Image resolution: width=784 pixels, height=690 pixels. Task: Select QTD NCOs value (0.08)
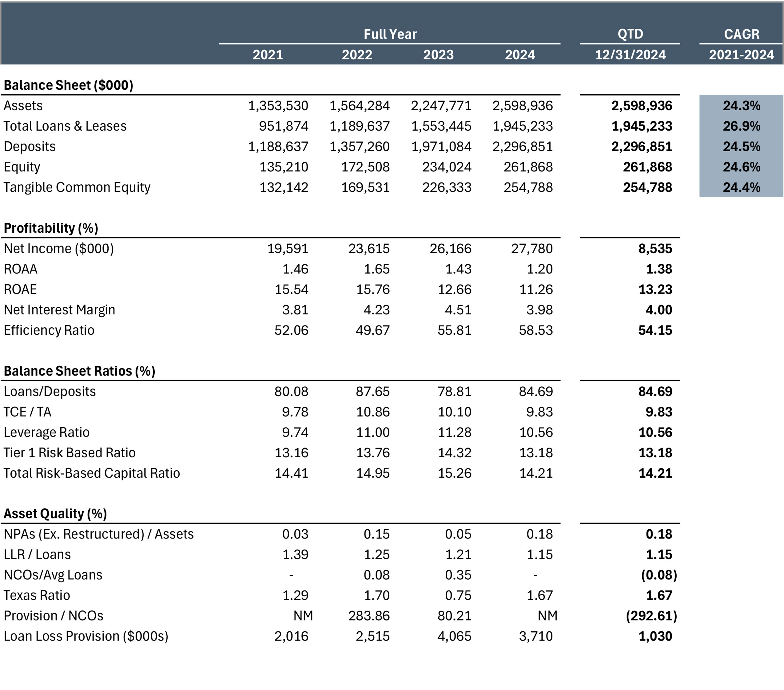click(x=659, y=575)
